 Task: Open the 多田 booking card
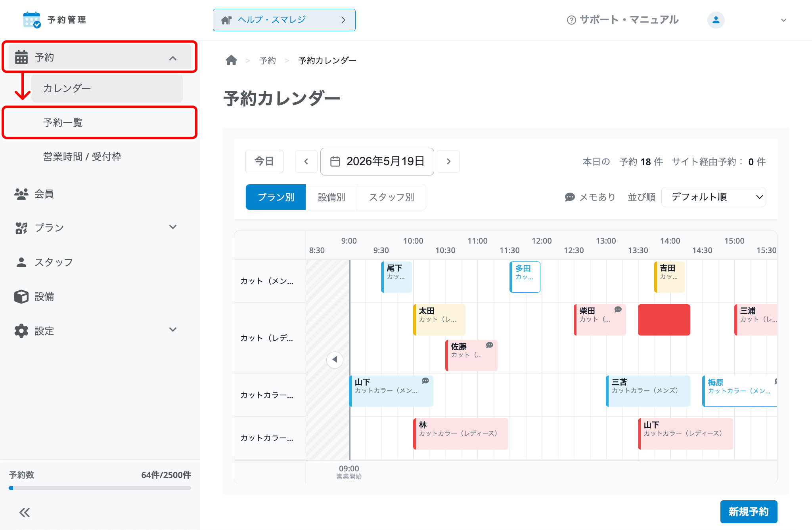pyautogui.click(x=525, y=277)
